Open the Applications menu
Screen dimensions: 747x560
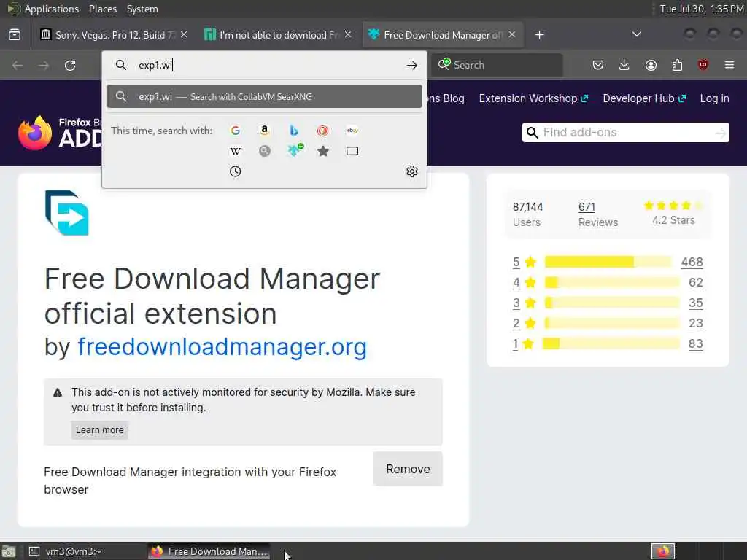click(52, 9)
